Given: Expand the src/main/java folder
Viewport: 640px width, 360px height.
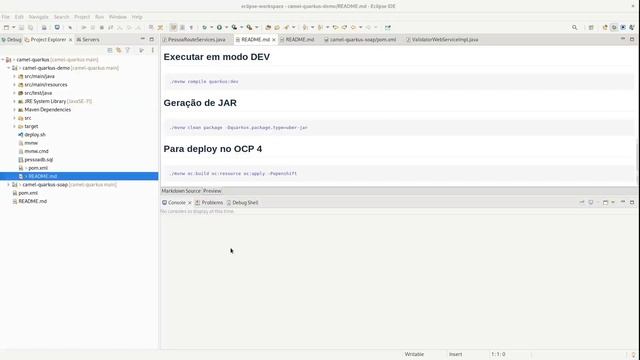Looking at the screenshot, I should tap(14, 76).
